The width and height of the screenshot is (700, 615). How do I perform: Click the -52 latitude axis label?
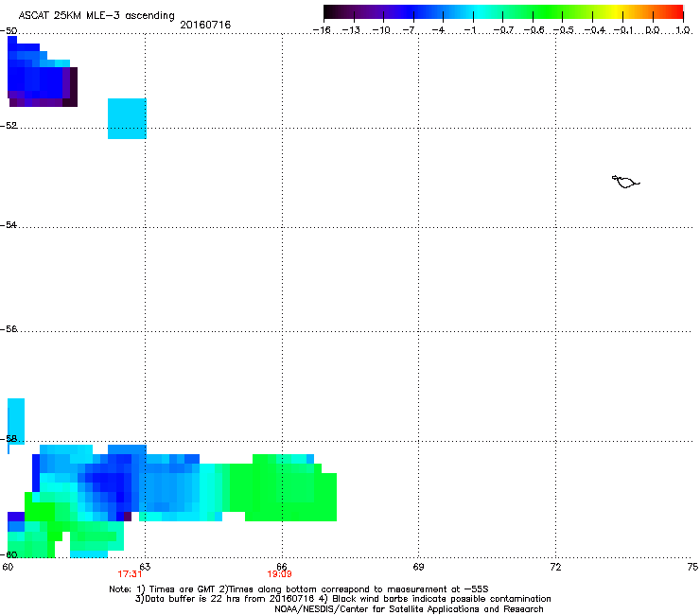[9, 126]
